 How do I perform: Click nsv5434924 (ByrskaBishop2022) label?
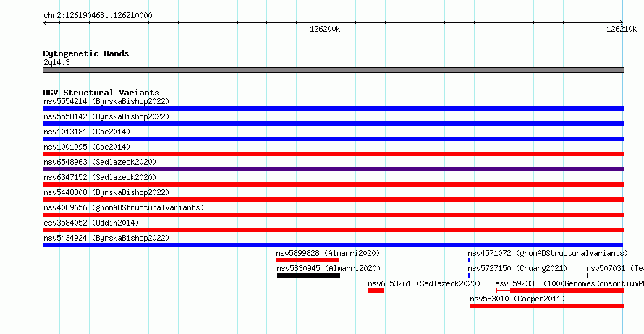[106, 238]
